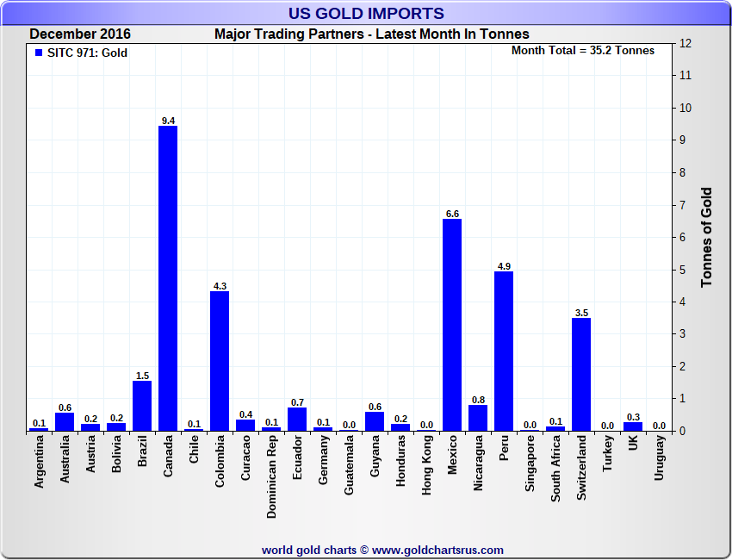Image resolution: width=732 pixels, height=560 pixels.
Task: Select the Australia bar showing 0.6
Action: pyautogui.click(x=65, y=422)
